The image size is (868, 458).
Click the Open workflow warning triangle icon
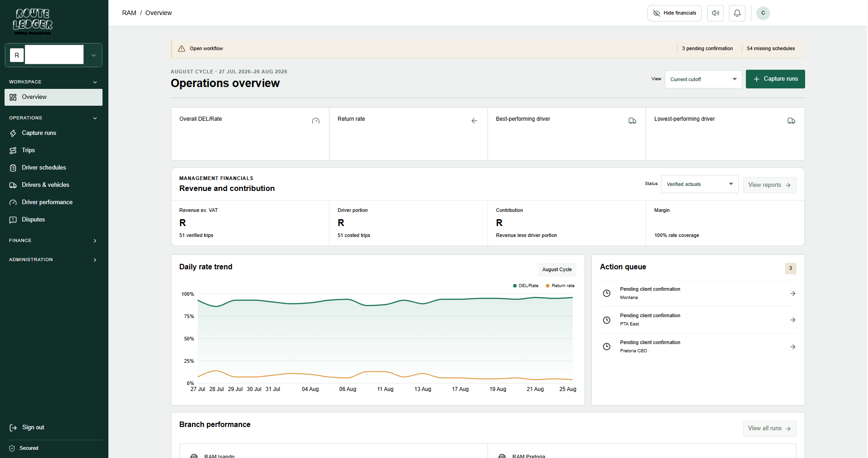(x=181, y=49)
